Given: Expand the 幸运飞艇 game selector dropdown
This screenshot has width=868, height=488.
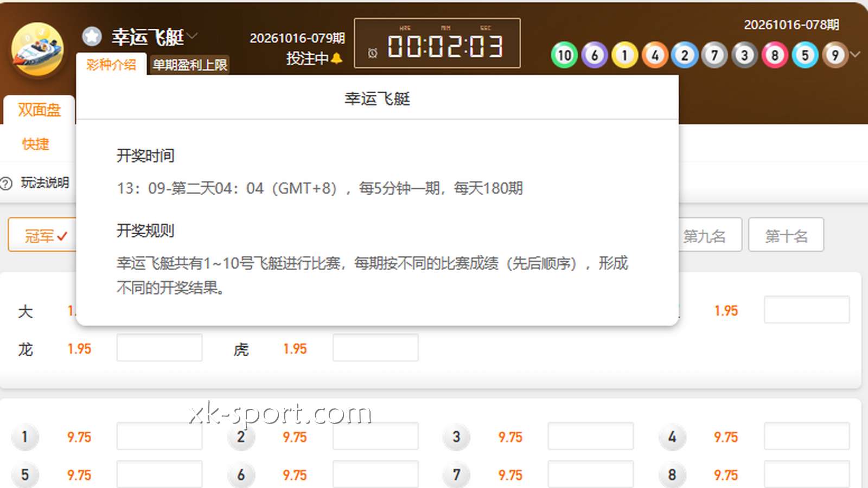Looking at the screenshot, I should pos(192,37).
